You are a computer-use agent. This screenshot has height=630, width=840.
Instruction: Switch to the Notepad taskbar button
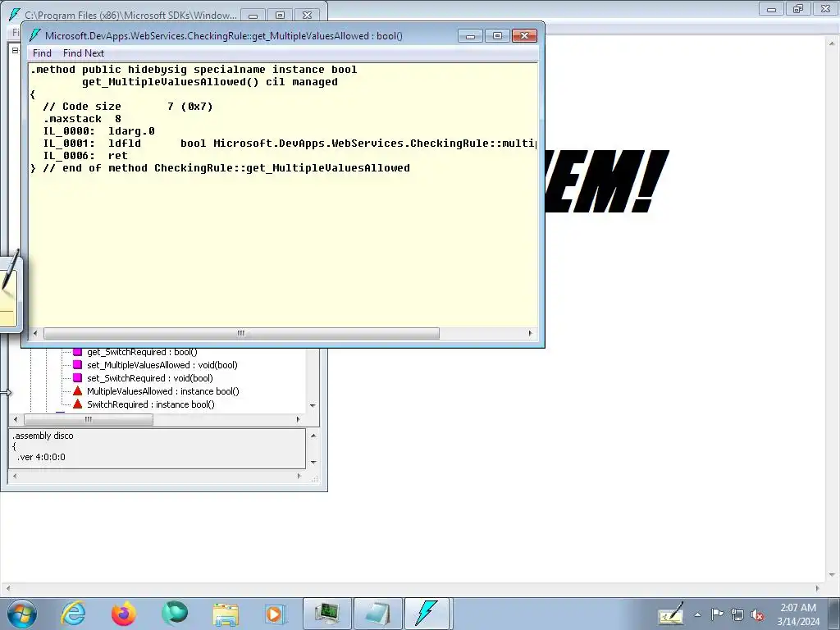pyautogui.click(x=377, y=614)
